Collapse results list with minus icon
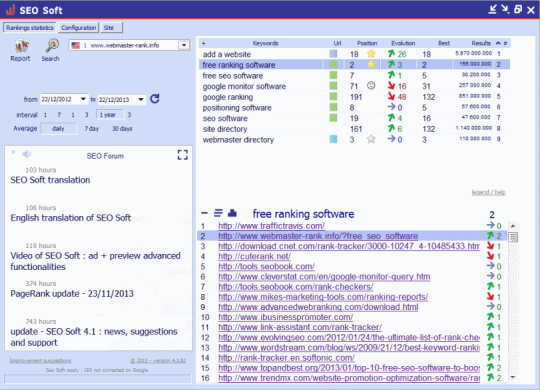Screen dimensions: 540x390 [x=204, y=213]
